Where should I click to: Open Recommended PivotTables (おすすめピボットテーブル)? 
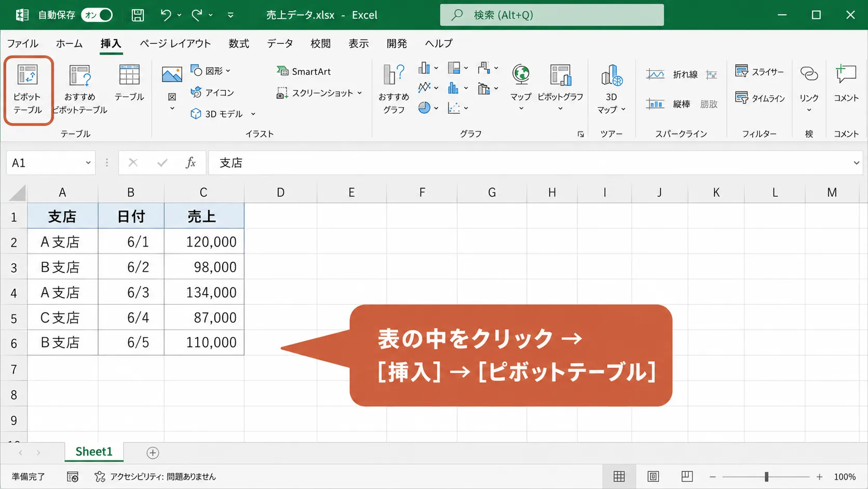point(79,89)
